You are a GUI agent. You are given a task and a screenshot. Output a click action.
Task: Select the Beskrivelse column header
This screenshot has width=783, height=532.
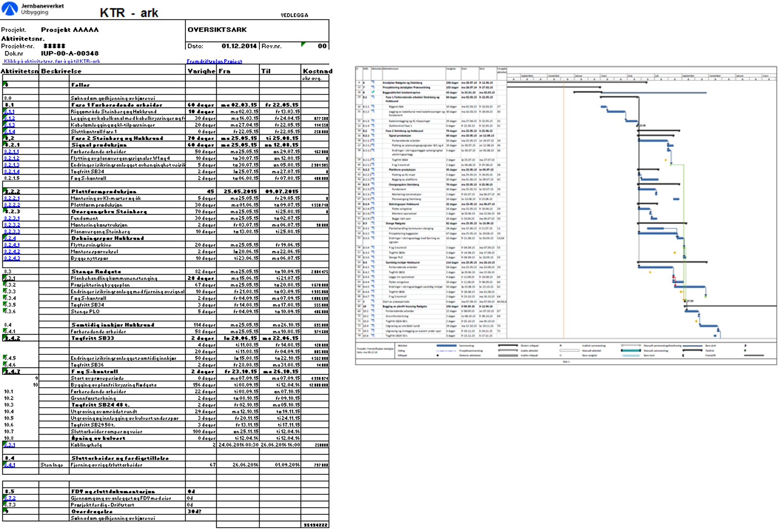[x=61, y=71]
